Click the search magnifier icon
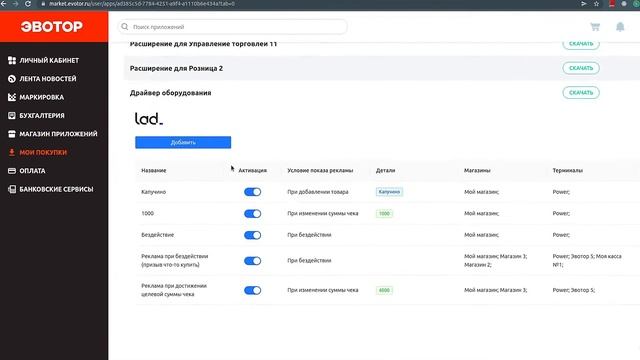 (x=125, y=27)
